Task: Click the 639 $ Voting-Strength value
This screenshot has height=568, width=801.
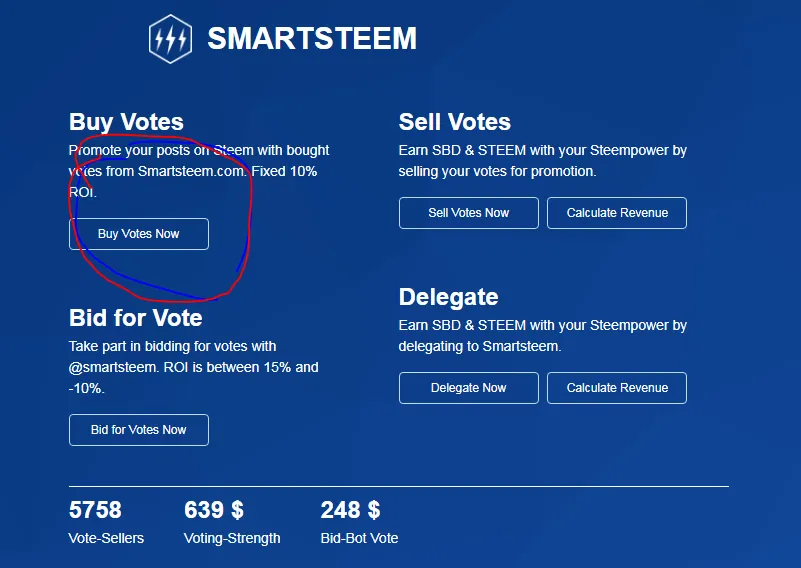Action: coord(214,510)
